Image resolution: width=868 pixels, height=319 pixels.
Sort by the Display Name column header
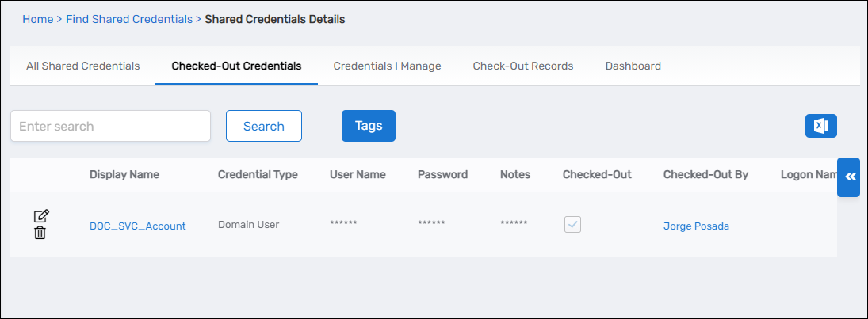point(124,175)
